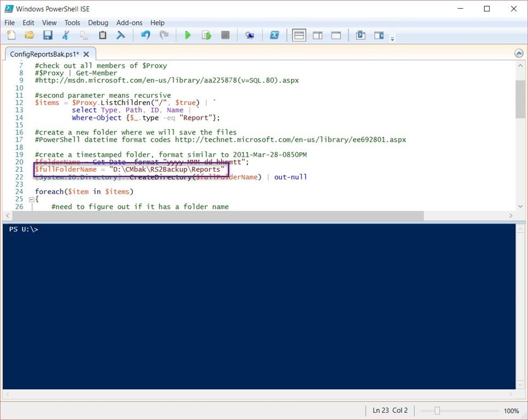Click the "#second parameter means recursive" comment

click(x=103, y=95)
